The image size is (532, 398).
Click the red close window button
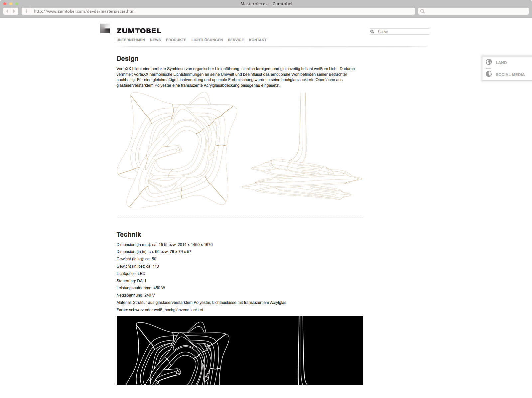[x=5, y=4]
